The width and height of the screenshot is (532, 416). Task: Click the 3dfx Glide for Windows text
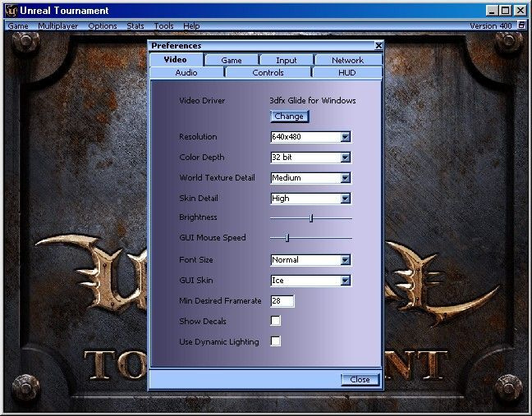[313, 101]
